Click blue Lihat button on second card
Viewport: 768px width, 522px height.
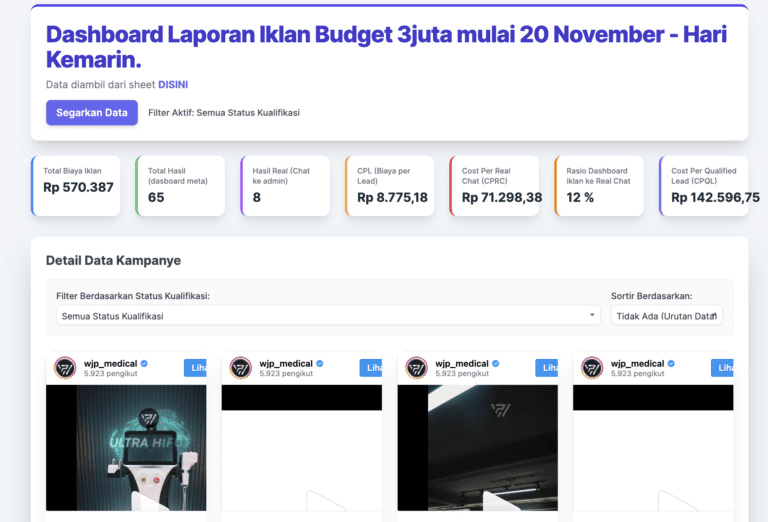[x=371, y=368]
